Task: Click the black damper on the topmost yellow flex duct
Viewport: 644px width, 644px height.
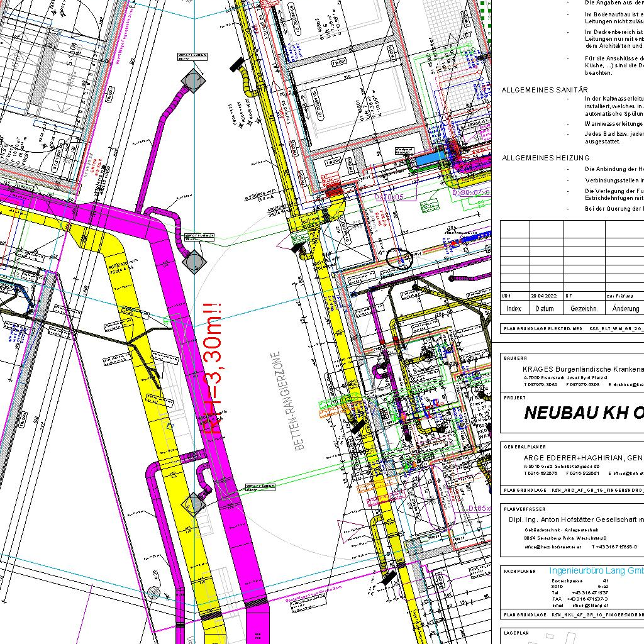Action: click(238, 64)
